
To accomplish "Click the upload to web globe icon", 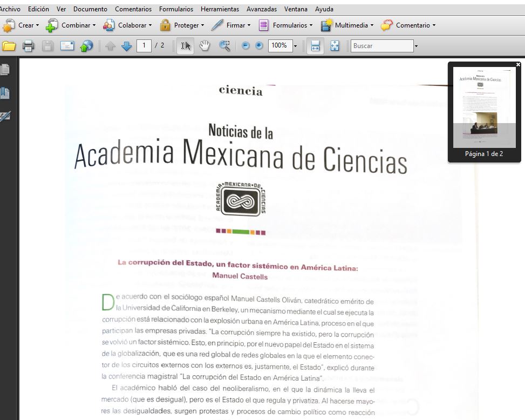I will pos(86,45).
